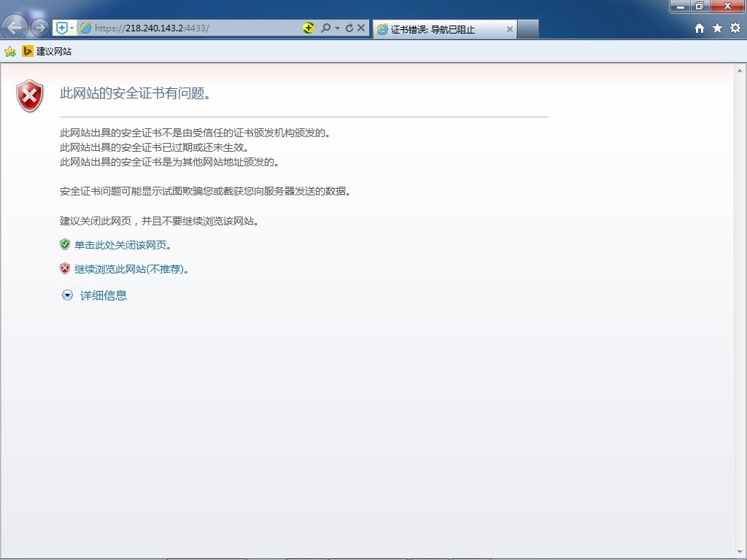Click the red shield error icon
The width and height of the screenshot is (747, 560).
(x=29, y=96)
